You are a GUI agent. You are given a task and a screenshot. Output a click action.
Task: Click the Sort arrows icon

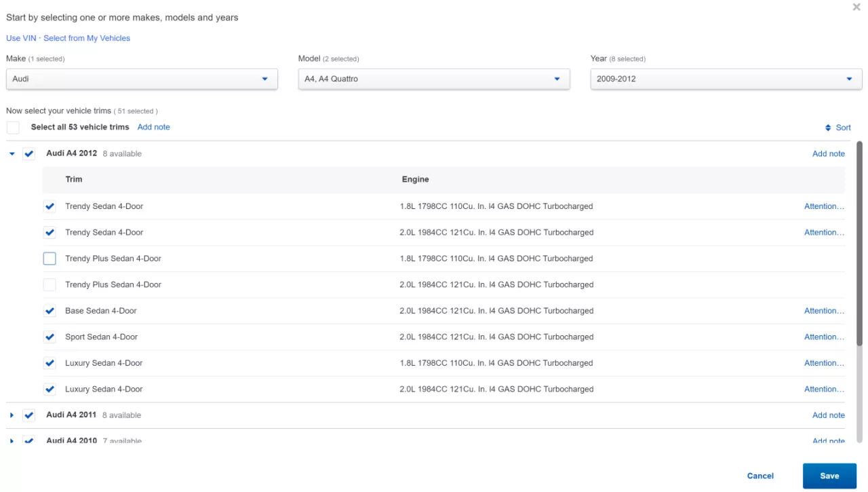click(828, 128)
